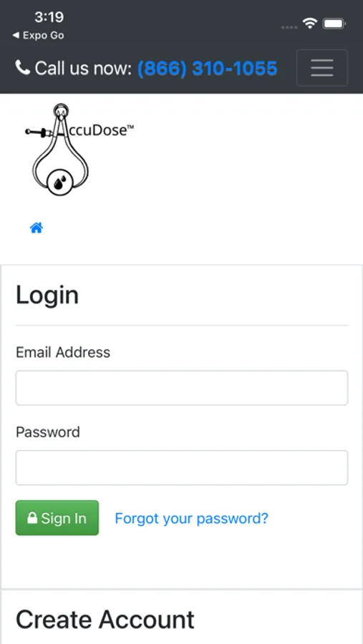Tap the phone handset icon
The height and width of the screenshot is (644, 363).
click(x=23, y=67)
